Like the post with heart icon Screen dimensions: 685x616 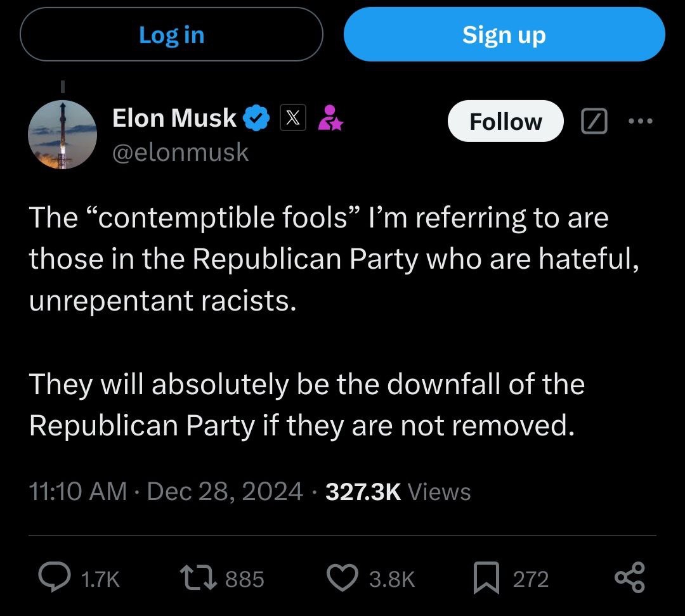pos(342,578)
